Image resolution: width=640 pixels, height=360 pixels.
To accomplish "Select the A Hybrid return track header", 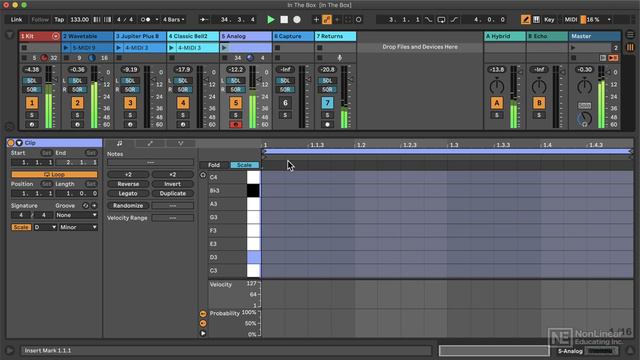I will click(504, 36).
